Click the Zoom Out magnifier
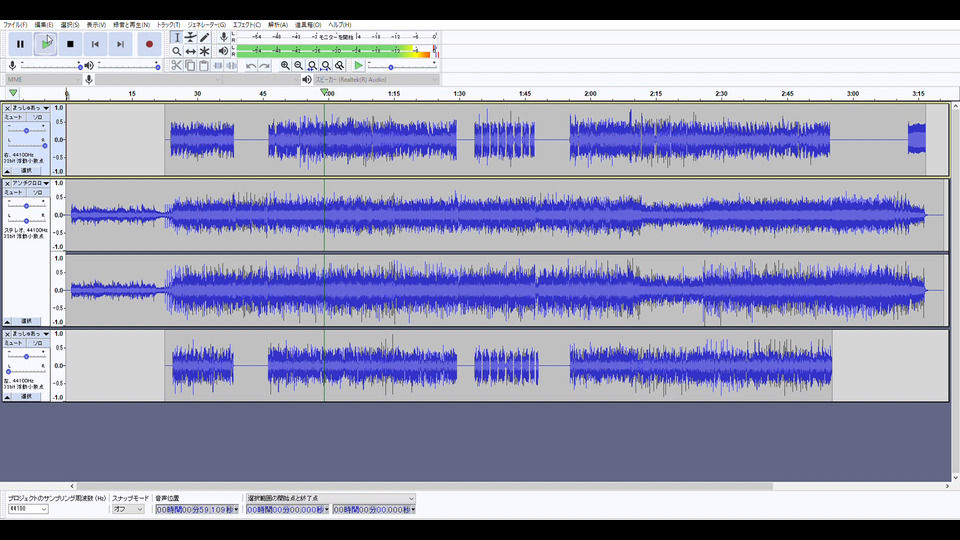This screenshot has height=540, width=960. point(298,66)
